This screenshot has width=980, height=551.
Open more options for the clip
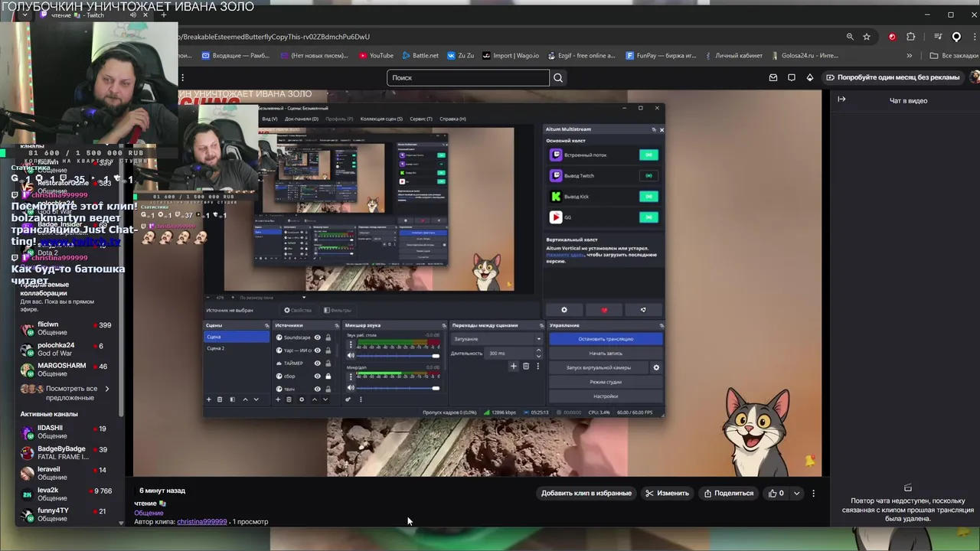point(813,494)
